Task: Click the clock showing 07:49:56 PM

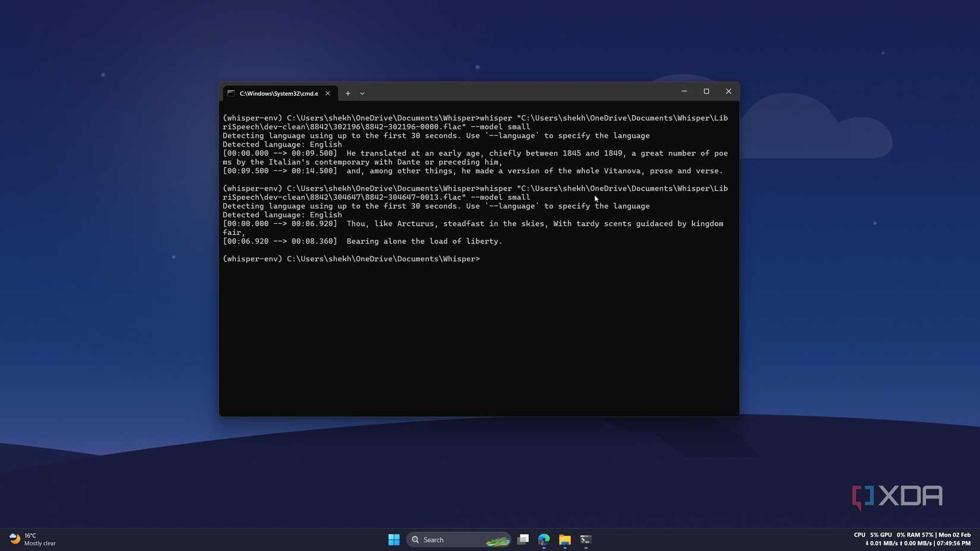Action: [x=953, y=543]
